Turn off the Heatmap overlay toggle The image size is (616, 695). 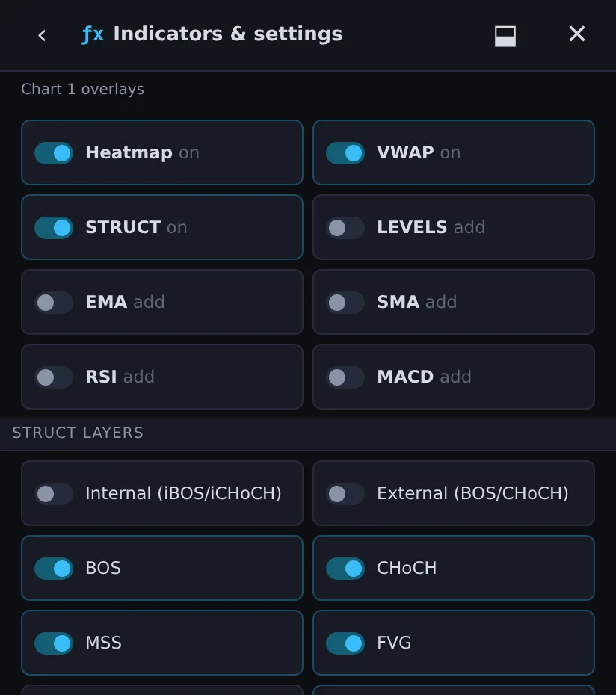click(54, 153)
